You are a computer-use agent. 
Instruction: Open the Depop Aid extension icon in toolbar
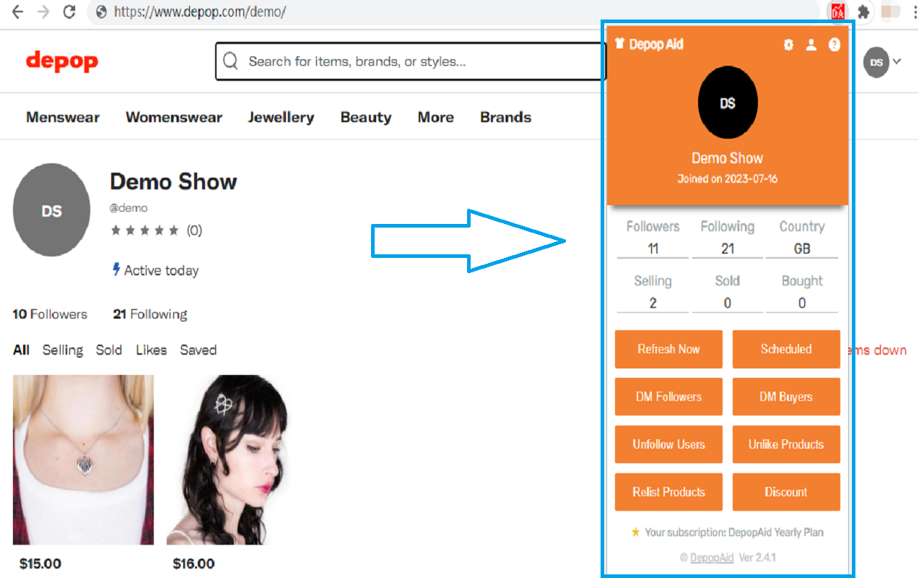(837, 12)
